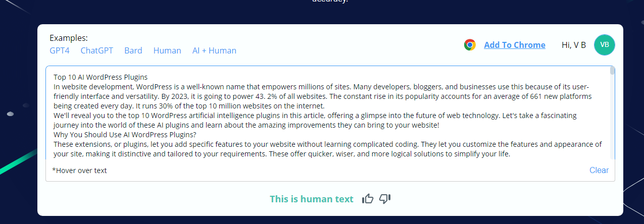Load the ChatGPT example text
644x224 pixels.
[97, 50]
